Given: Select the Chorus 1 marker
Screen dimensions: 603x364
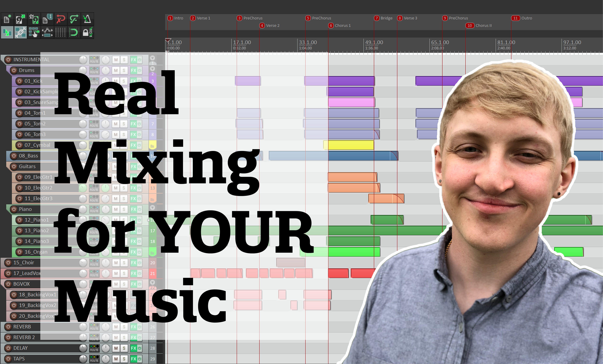Looking at the screenshot, I should 331,25.
